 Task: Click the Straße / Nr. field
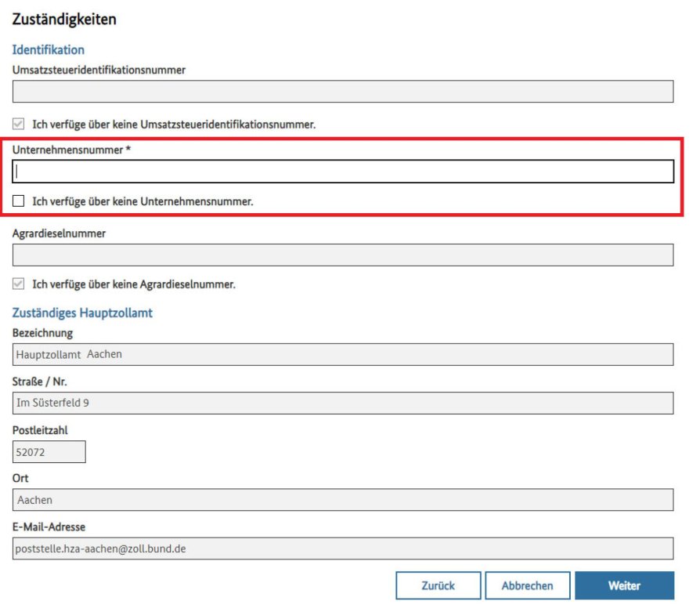pyautogui.click(x=343, y=403)
